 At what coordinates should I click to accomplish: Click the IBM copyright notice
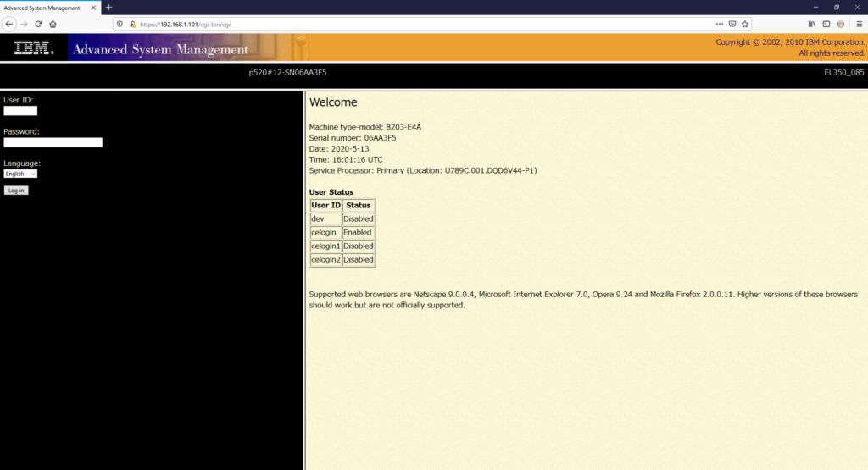pos(790,47)
